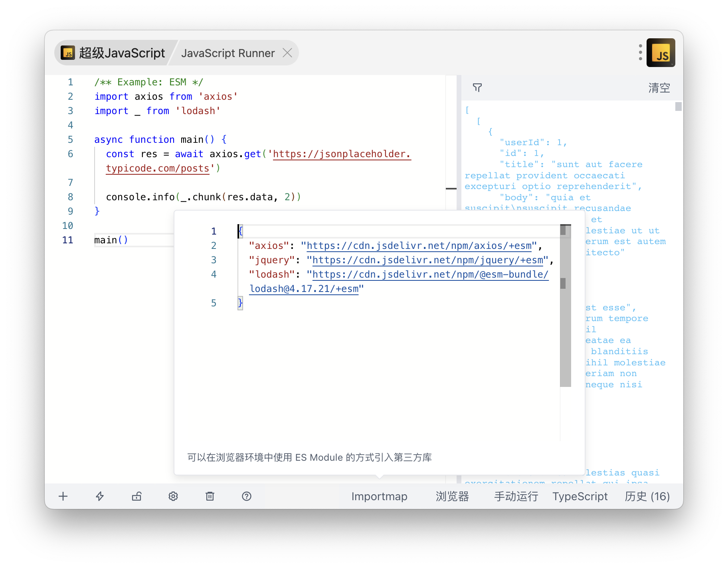Click import lodash statement on line 3
Viewport: 728px width, 568px height.
pyautogui.click(x=158, y=111)
